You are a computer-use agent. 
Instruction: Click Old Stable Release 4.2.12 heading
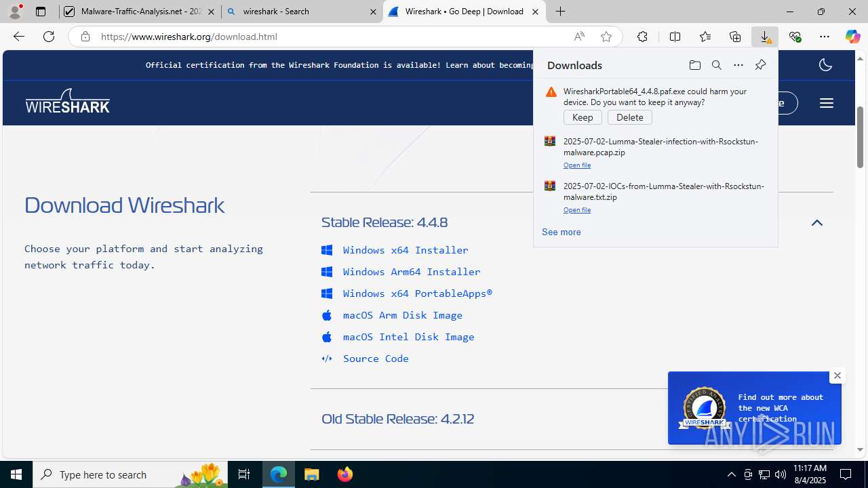tap(397, 419)
